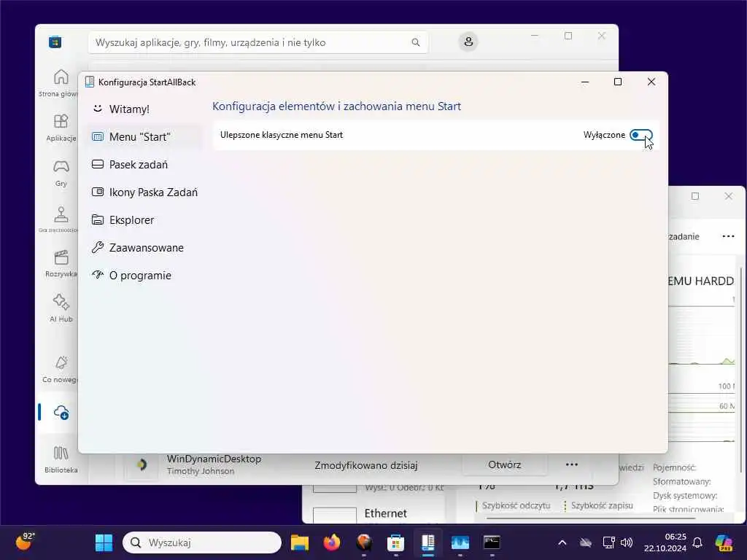
Task: Open Biblioteka in Store sidebar
Action: 61,459
